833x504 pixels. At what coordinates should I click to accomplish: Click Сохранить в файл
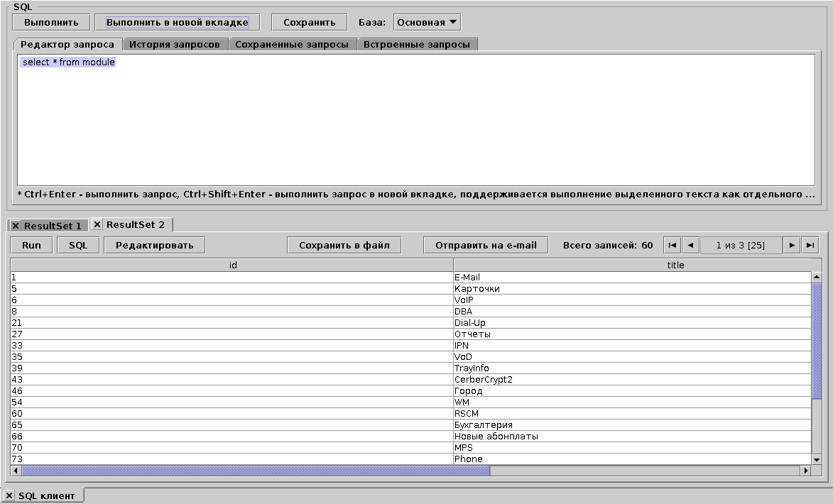(344, 244)
